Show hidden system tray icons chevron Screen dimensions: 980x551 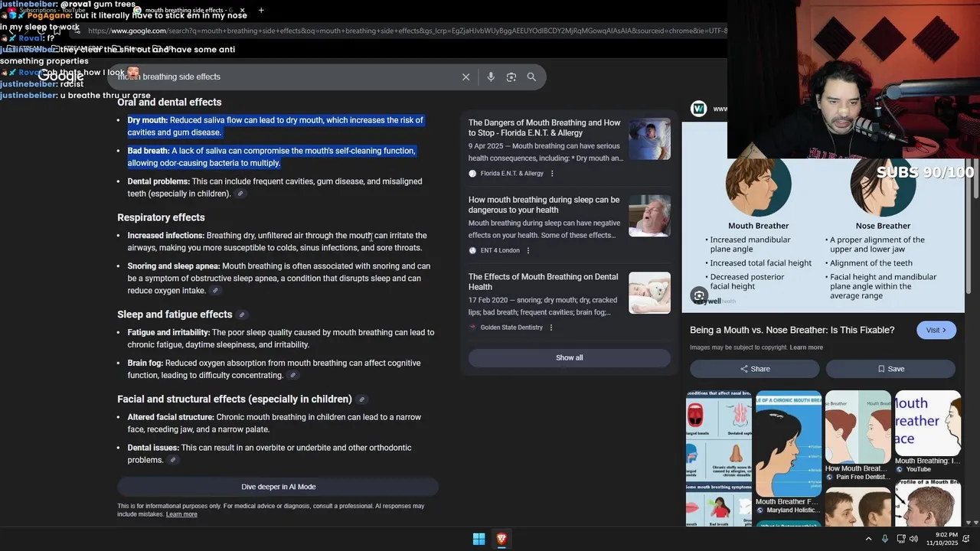pos(868,539)
